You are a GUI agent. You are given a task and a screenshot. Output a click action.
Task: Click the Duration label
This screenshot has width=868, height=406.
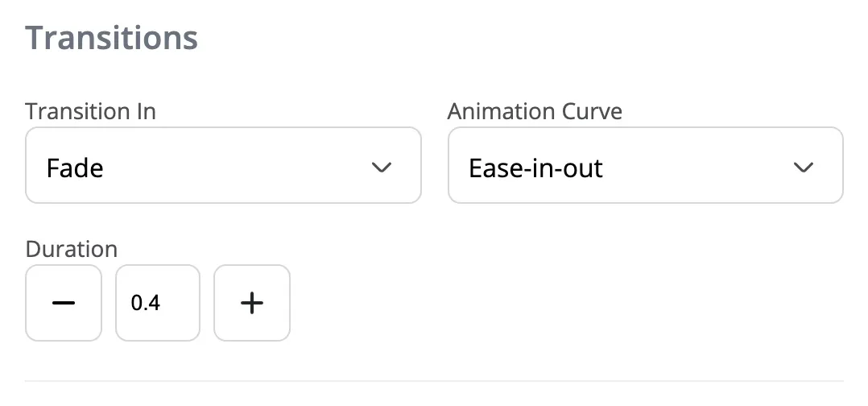coord(72,249)
